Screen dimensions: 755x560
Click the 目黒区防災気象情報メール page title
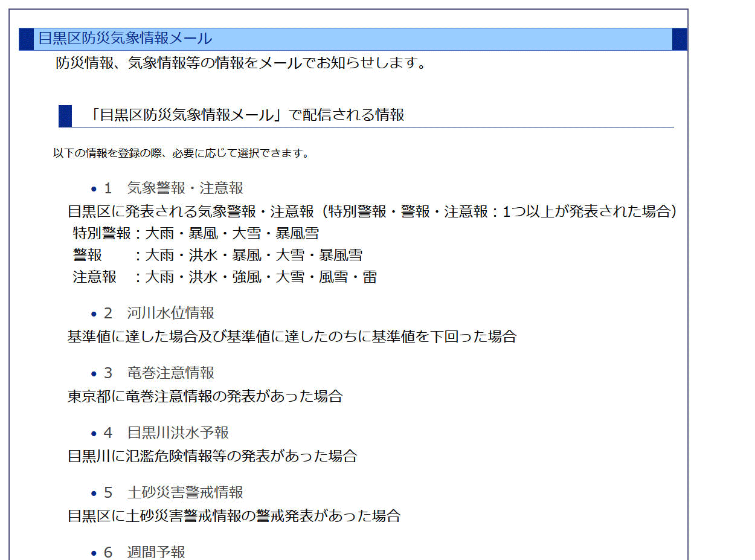125,39
